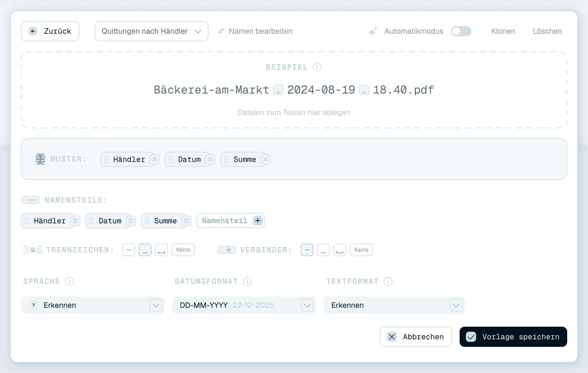Save with Vorlage speichern
Viewport: 588px width, 373px height.
pyautogui.click(x=513, y=337)
